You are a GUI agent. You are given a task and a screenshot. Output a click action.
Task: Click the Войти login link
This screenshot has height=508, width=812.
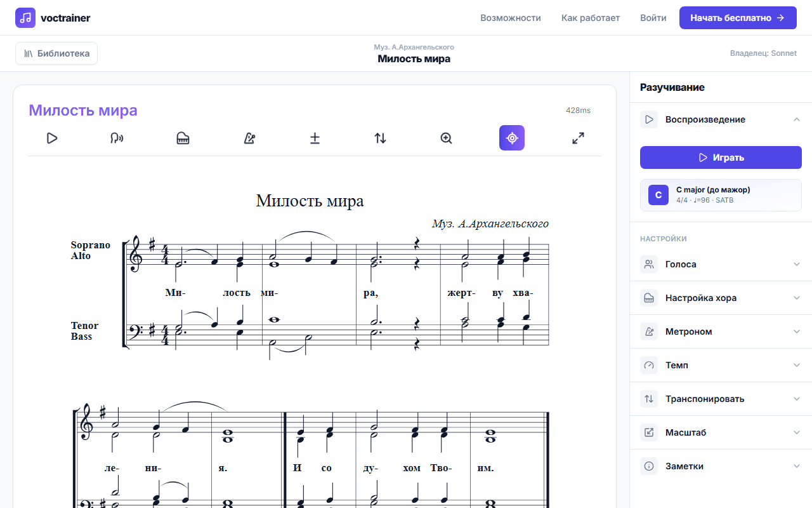(x=653, y=18)
